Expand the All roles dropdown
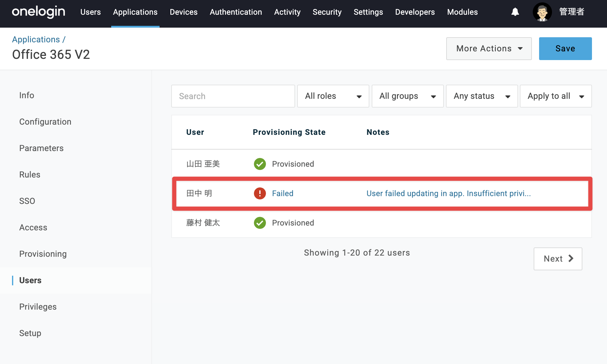 point(333,96)
